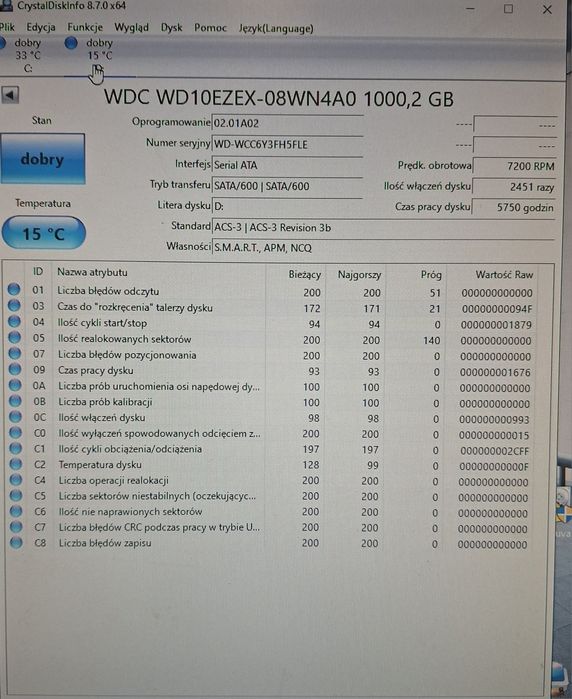Open the Plik menu
This screenshot has width=572, height=699.
coord(7,28)
